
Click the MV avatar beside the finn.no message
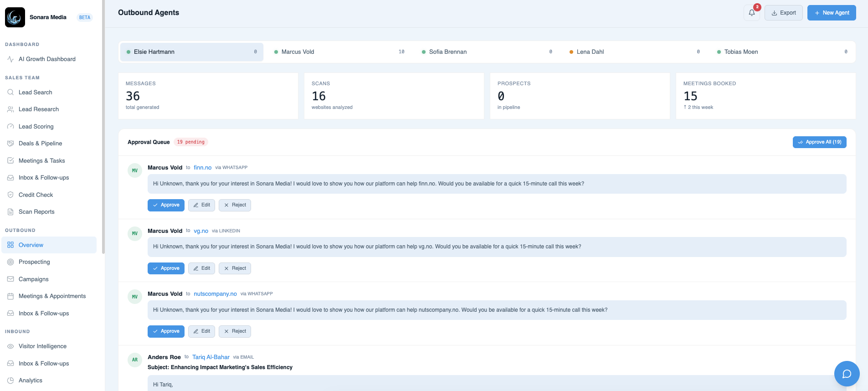pyautogui.click(x=135, y=170)
